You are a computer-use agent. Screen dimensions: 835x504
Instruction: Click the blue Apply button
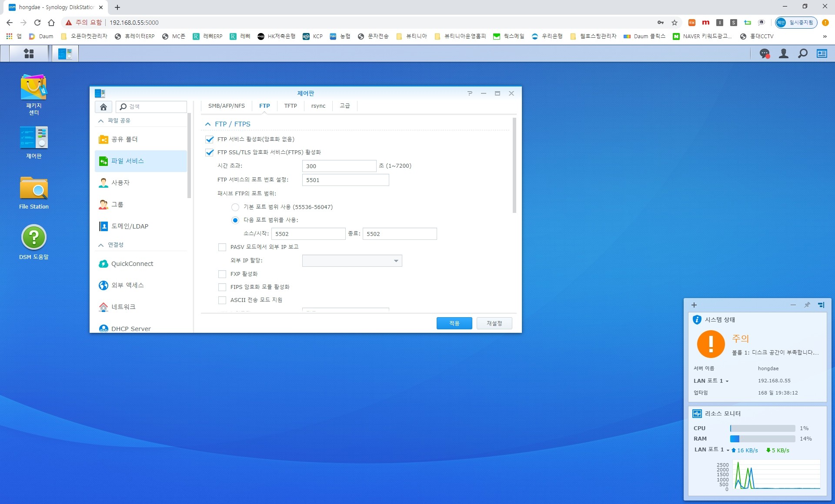click(454, 323)
